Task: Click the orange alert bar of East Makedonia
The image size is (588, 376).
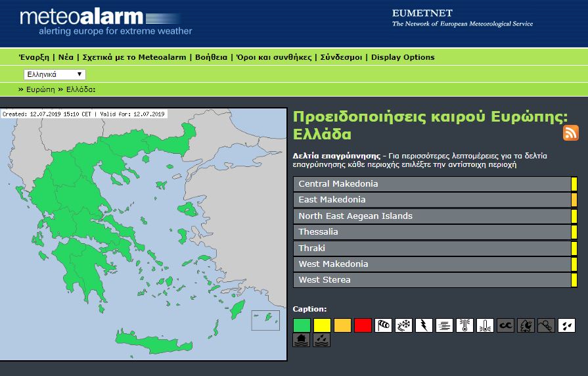Action: pyautogui.click(x=574, y=200)
